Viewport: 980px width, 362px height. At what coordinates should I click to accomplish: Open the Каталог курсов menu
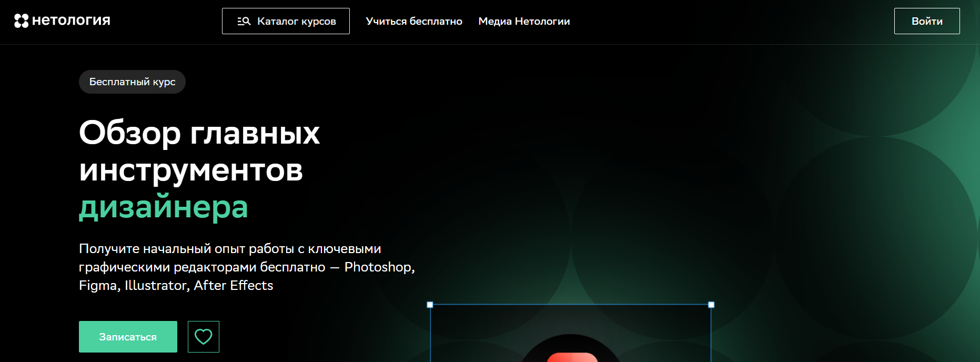[x=286, y=21]
